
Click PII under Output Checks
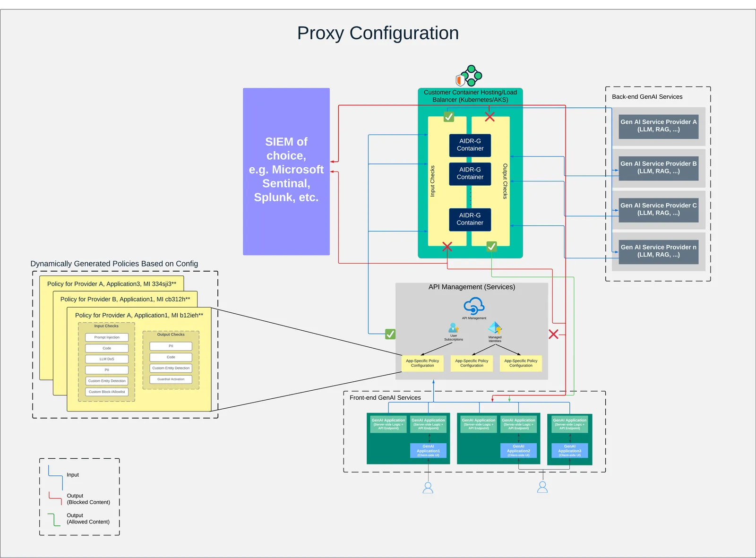tap(171, 346)
